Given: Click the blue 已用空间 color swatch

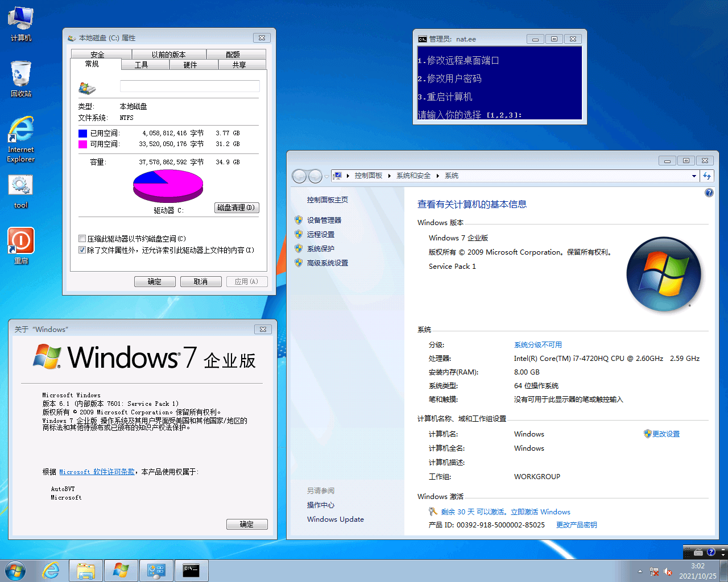Looking at the screenshot, I should click(83, 134).
